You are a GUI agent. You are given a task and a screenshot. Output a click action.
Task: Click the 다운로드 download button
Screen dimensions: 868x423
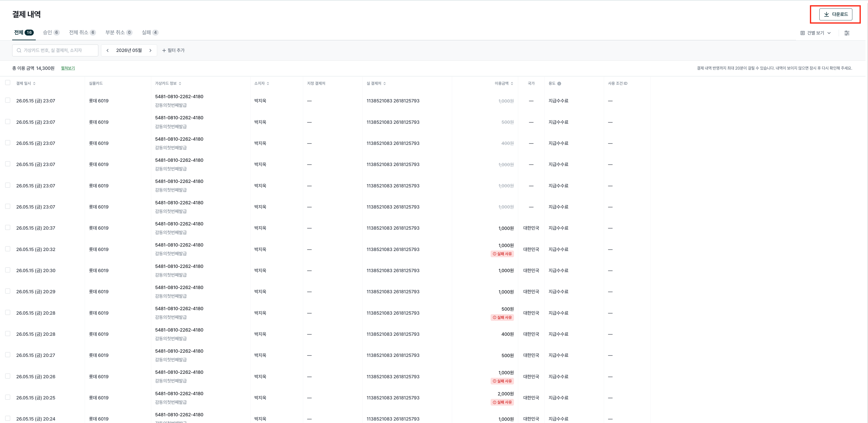coord(836,14)
